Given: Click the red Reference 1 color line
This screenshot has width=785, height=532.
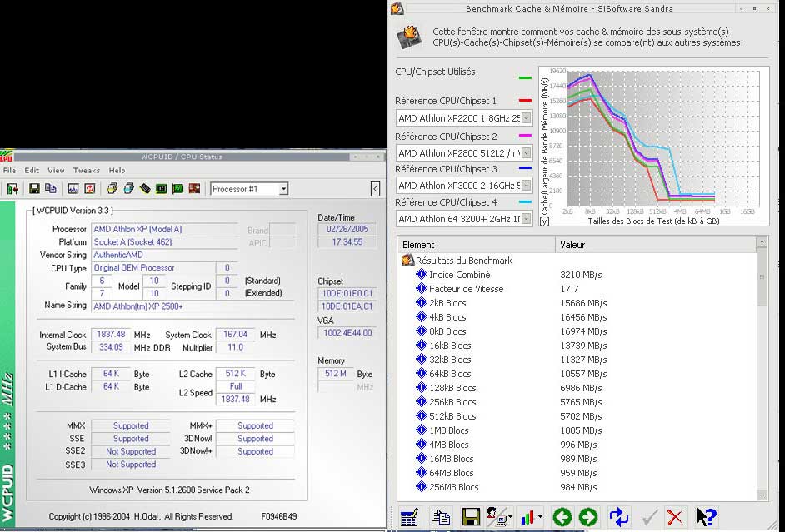Looking at the screenshot, I should 525,101.
